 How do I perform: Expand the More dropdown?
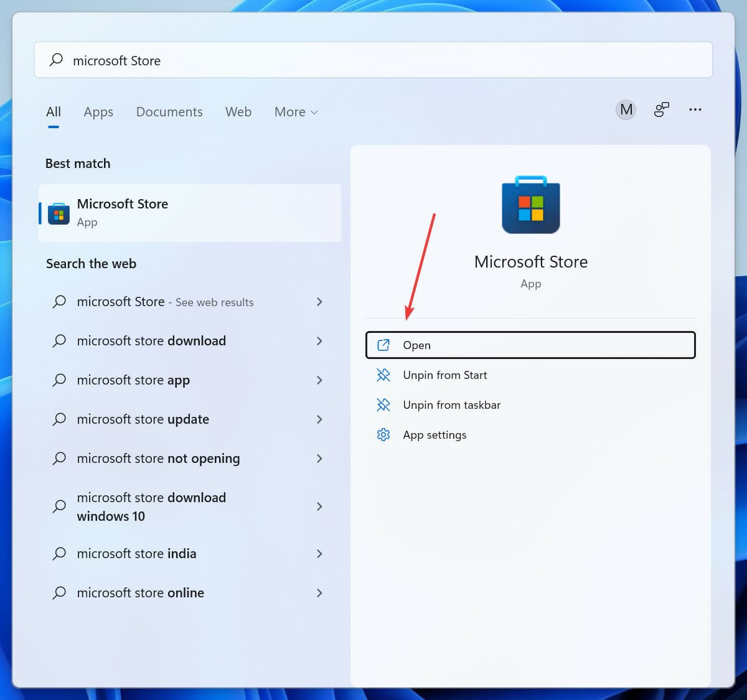click(x=296, y=112)
